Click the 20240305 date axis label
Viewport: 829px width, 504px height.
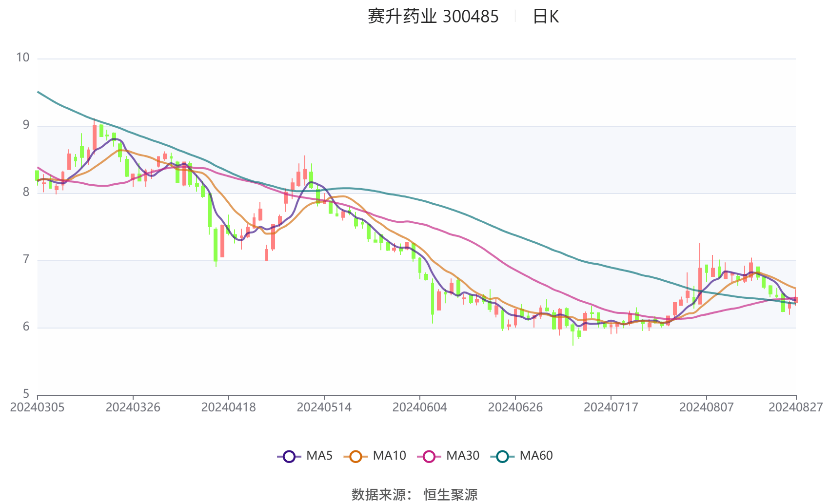coord(37,407)
